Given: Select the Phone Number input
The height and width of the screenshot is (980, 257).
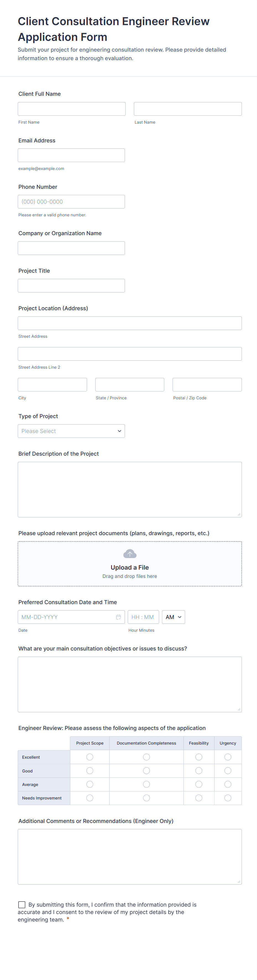Looking at the screenshot, I should pyautogui.click(x=71, y=202).
